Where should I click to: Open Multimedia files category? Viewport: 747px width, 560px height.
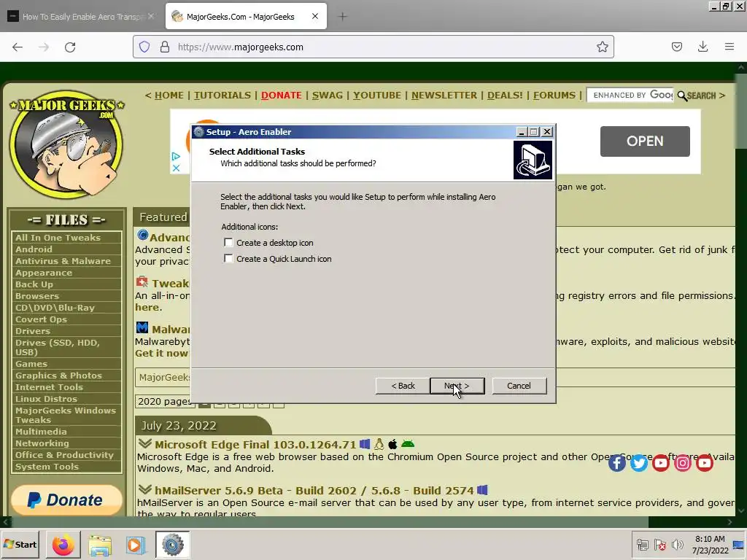pyautogui.click(x=41, y=432)
